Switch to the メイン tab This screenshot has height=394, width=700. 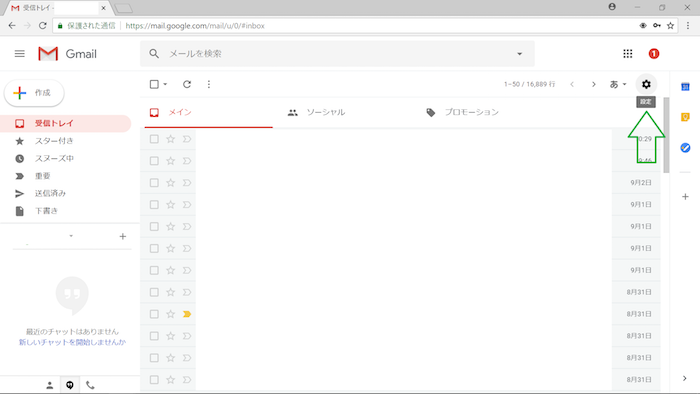pyautogui.click(x=208, y=112)
